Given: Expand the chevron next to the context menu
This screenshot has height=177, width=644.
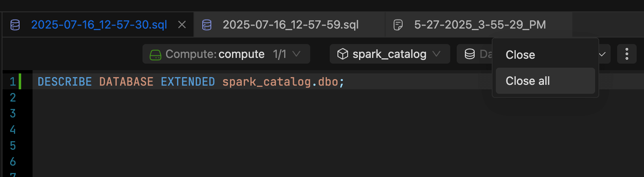Looking at the screenshot, I should [x=603, y=54].
